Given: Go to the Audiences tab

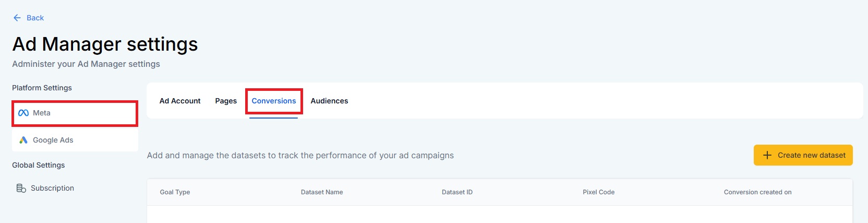Looking at the screenshot, I should pos(329,101).
